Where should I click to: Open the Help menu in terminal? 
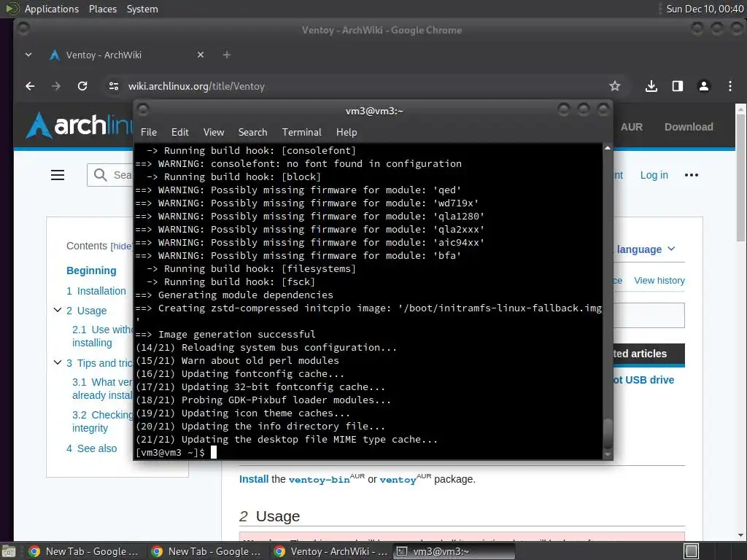pyautogui.click(x=347, y=133)
